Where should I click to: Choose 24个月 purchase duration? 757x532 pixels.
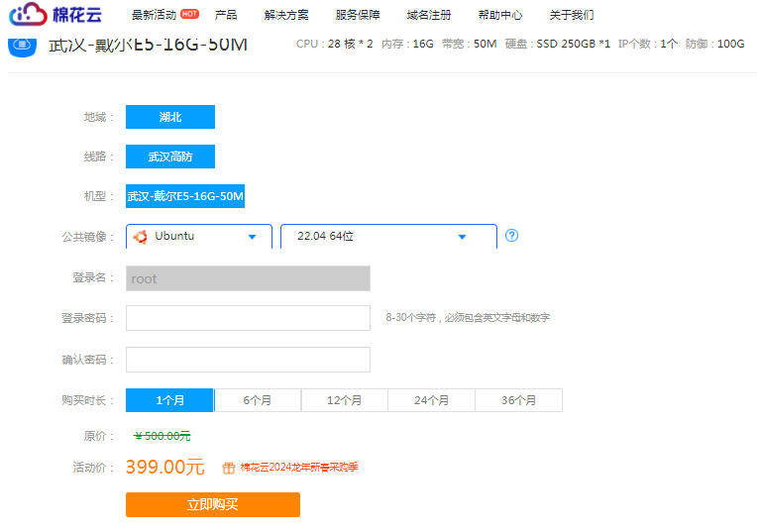(x=432, y=400)
